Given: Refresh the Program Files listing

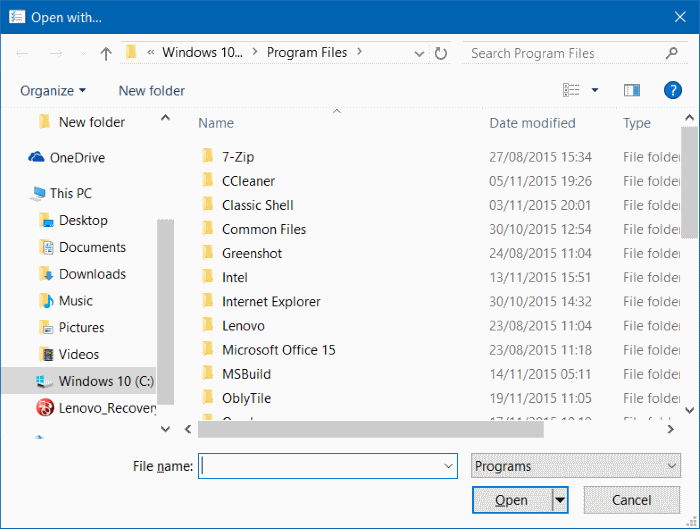Looking at the screenshot, I should point(441,54).
